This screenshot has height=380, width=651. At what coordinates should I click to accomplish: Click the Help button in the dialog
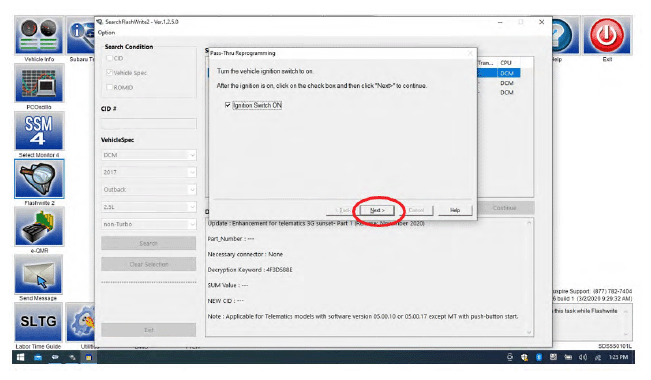[x=455, y=210]
